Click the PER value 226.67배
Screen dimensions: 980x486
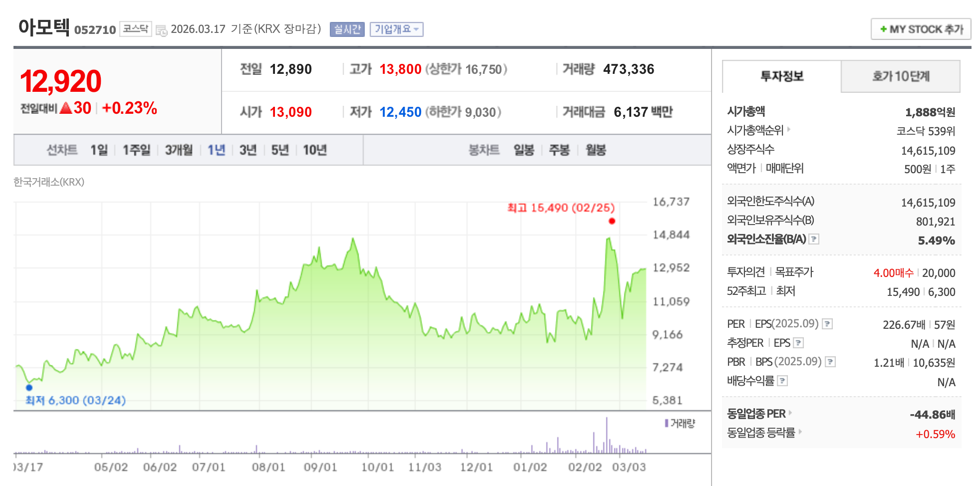coord(904,325)
